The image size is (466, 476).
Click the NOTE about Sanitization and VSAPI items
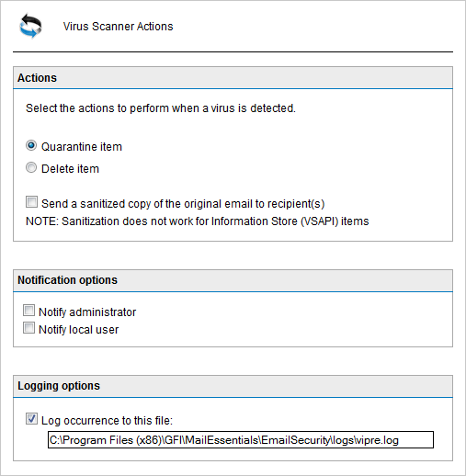198,221
